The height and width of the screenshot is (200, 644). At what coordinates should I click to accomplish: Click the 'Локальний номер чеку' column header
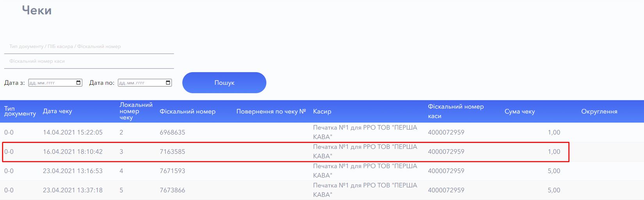point(136,111)
